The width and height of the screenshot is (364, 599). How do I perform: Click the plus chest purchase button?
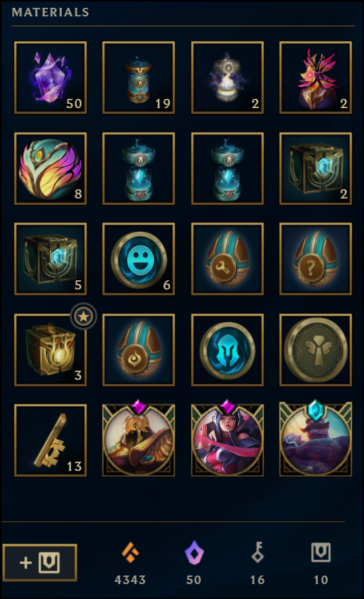point(40,563)
